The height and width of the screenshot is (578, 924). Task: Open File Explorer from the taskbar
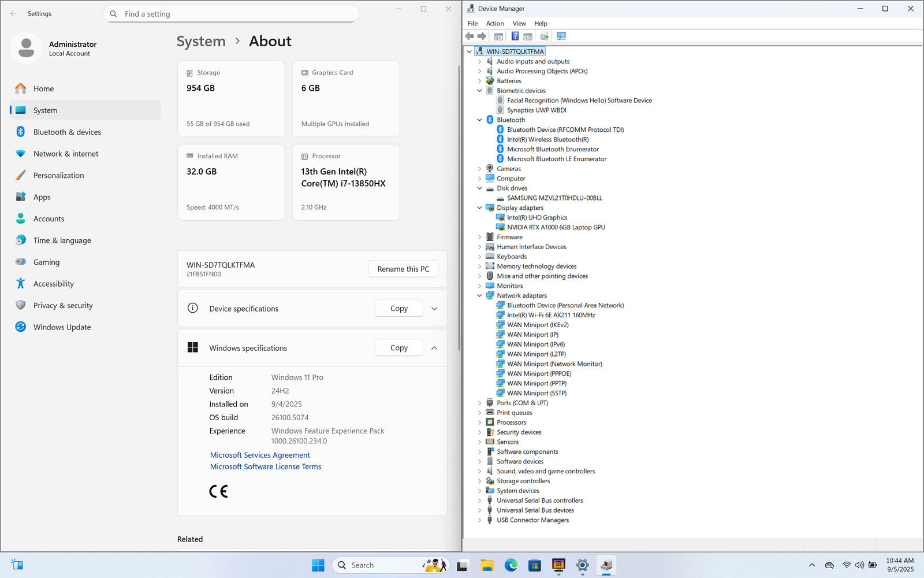(x=487, y=565)
